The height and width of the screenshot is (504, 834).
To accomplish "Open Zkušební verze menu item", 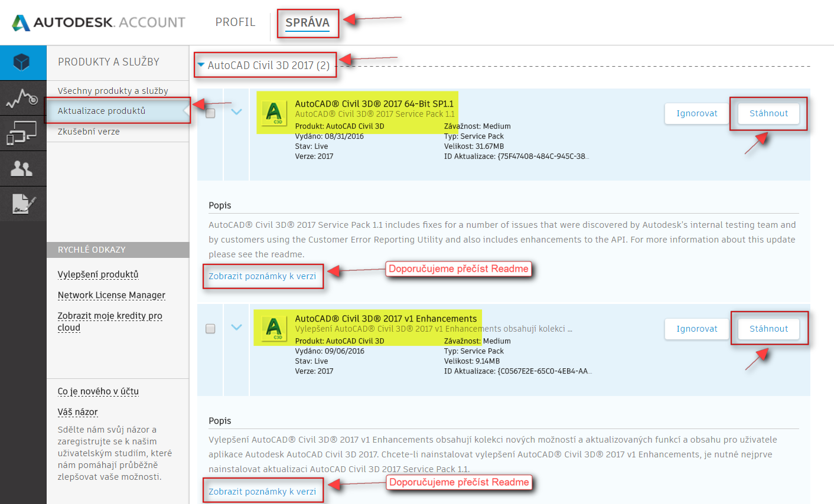I will (x=89, y=132).
